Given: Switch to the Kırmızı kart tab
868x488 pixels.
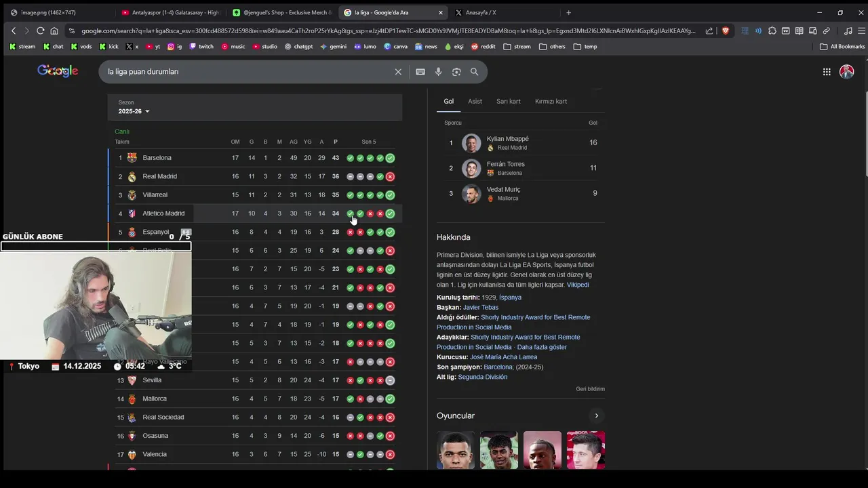Looking at the screenshot, I should [551, 102].
